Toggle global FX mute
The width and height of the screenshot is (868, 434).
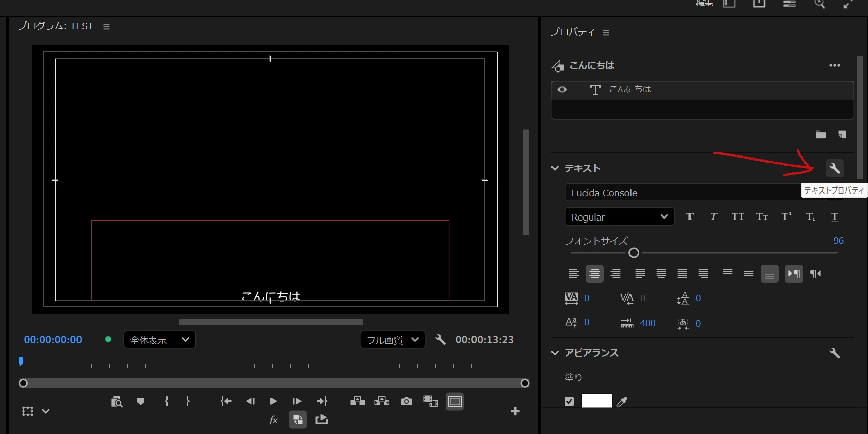click(x=273, y=420)
